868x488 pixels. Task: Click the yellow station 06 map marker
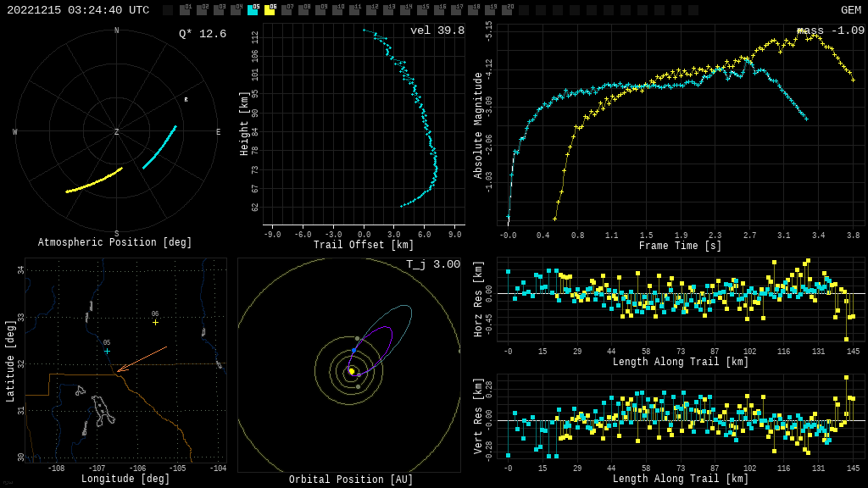(x=155, y=322)
